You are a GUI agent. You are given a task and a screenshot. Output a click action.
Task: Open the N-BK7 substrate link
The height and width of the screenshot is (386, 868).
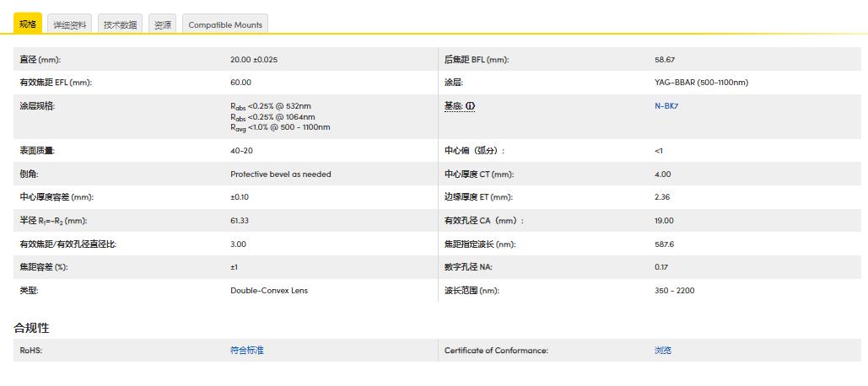click(666, 106)
